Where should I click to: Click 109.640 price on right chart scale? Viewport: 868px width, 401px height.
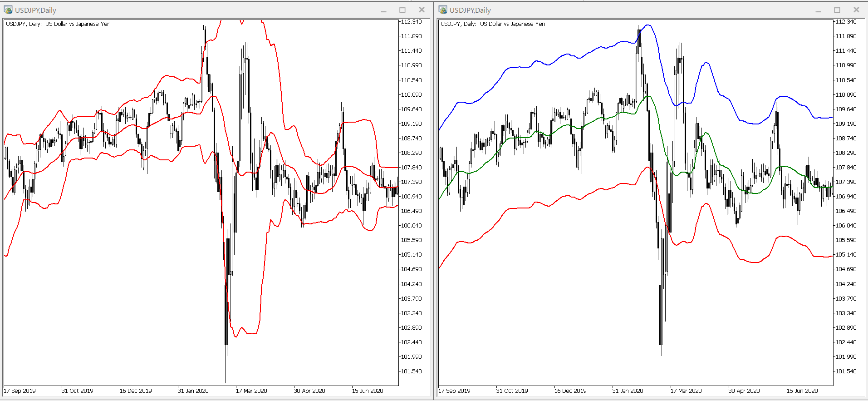[846, 109]
